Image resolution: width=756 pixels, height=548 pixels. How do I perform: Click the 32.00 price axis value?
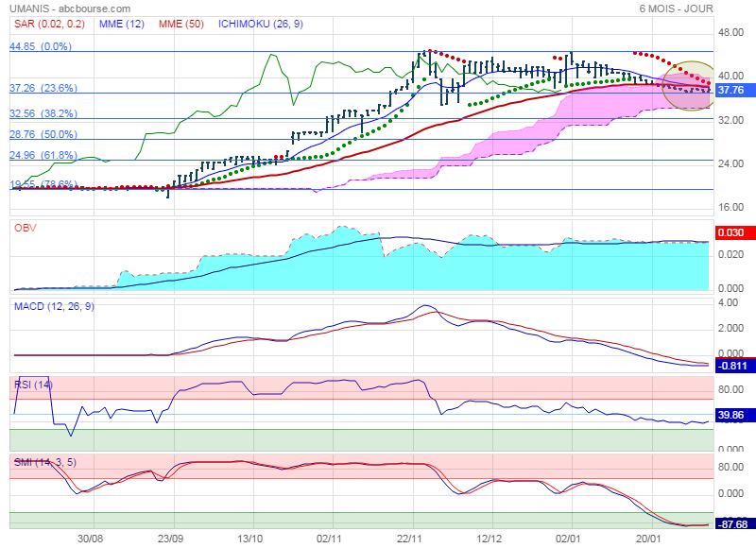click(730, 120)
